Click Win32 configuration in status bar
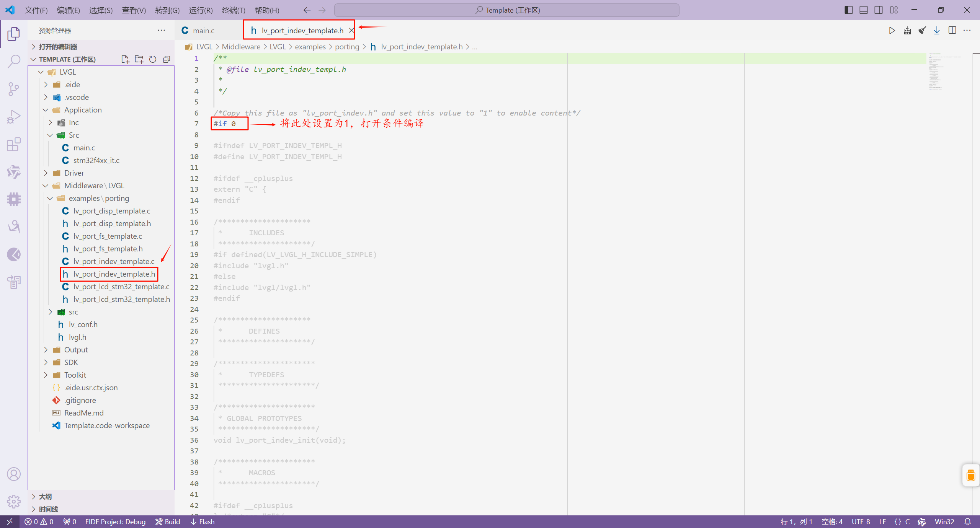 [x=944, y=521]
